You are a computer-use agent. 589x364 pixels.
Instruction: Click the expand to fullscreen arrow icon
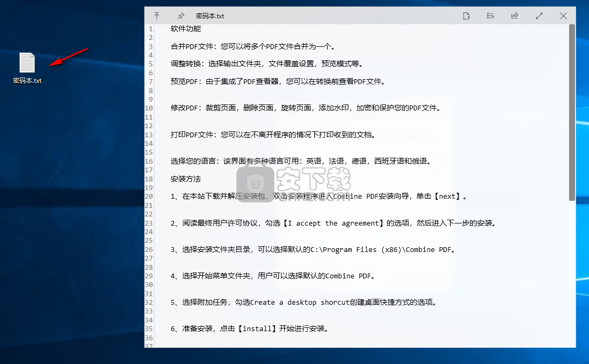(539, 16)
